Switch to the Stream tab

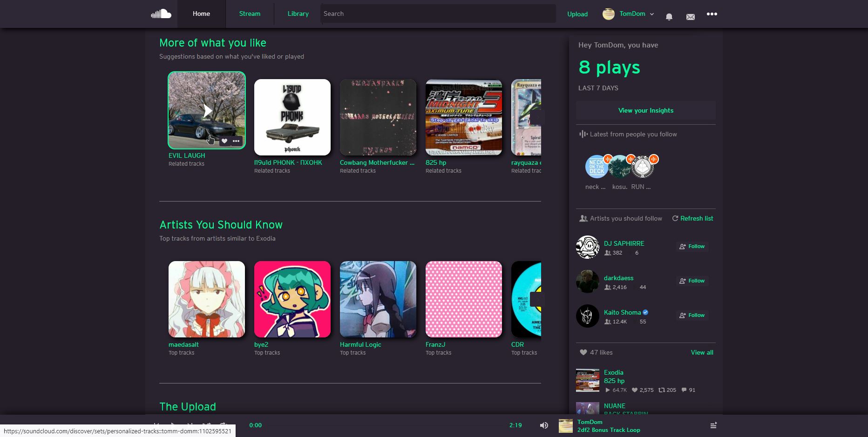click(x=250, y=13)
